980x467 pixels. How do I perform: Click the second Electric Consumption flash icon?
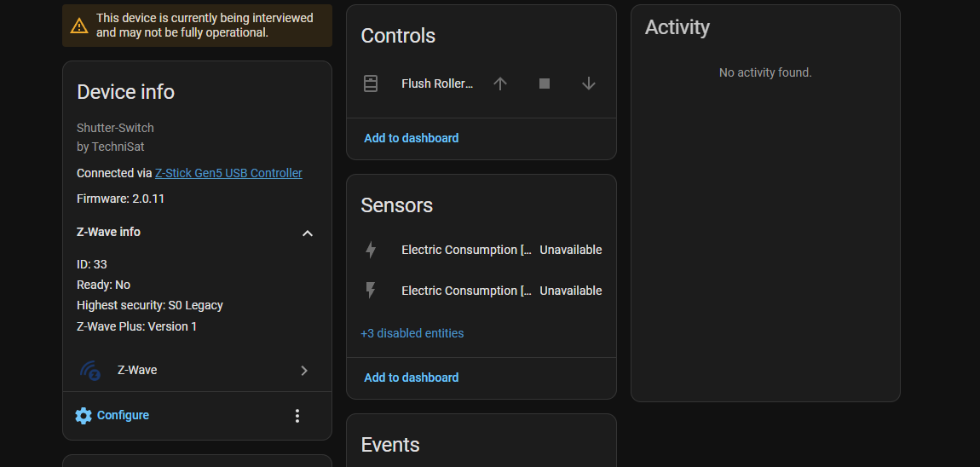[371, 291]
